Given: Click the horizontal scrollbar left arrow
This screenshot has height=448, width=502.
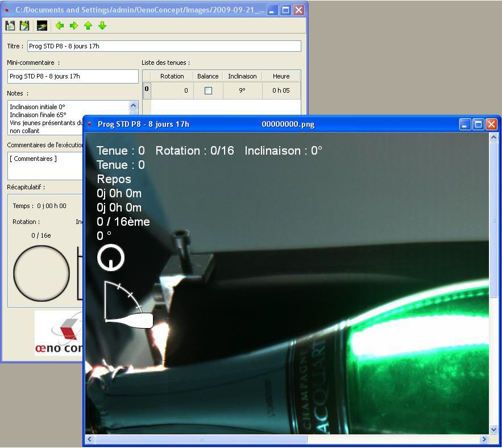Looking at the screenshot, I should click(90, 439).
